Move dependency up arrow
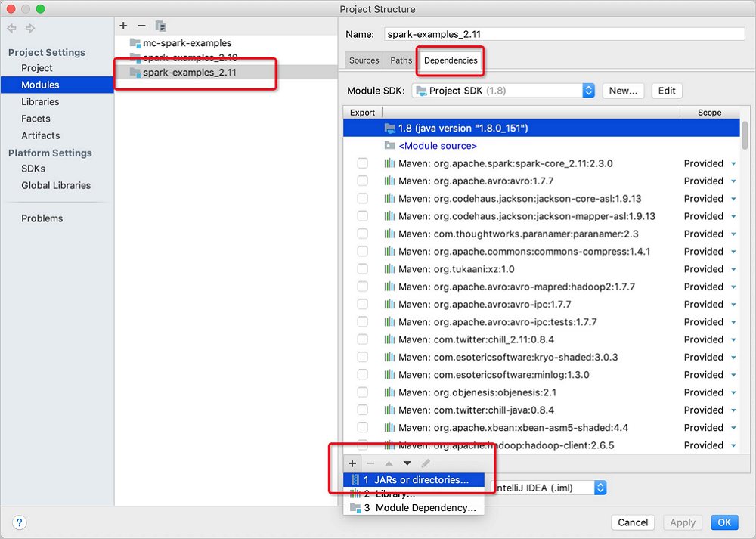 389,463
